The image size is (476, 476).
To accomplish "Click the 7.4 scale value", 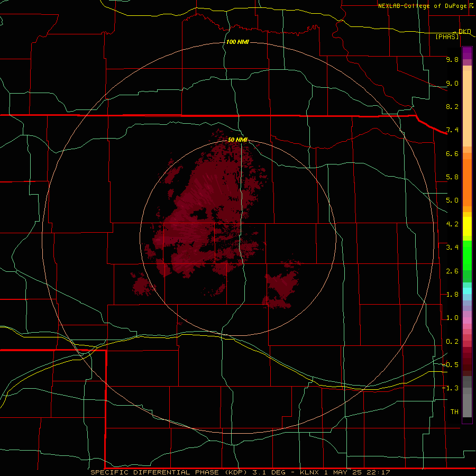I will (452, 130).
